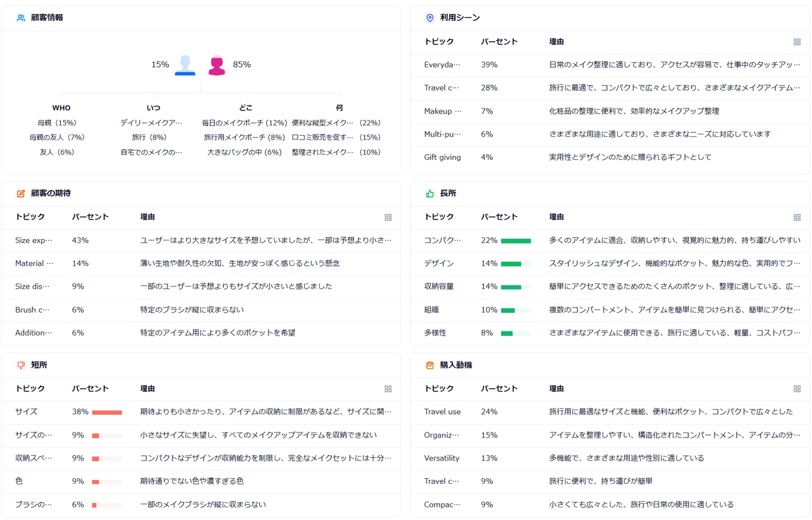812x520 pixels.
Task: Click the 顧客情報 people icon
Action: click(21, 18)
